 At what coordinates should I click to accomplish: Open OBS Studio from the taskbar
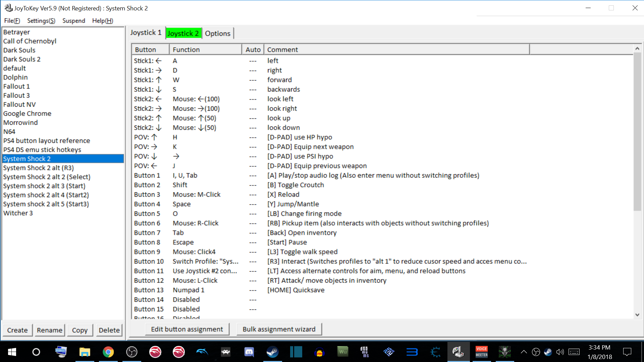click(x=131, y=352)
